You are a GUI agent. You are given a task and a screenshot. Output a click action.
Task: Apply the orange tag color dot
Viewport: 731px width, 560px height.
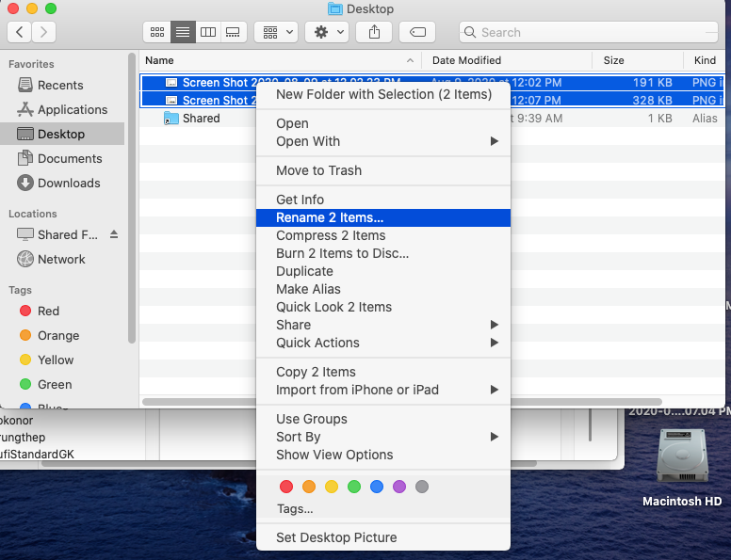[x=309, y=487]
